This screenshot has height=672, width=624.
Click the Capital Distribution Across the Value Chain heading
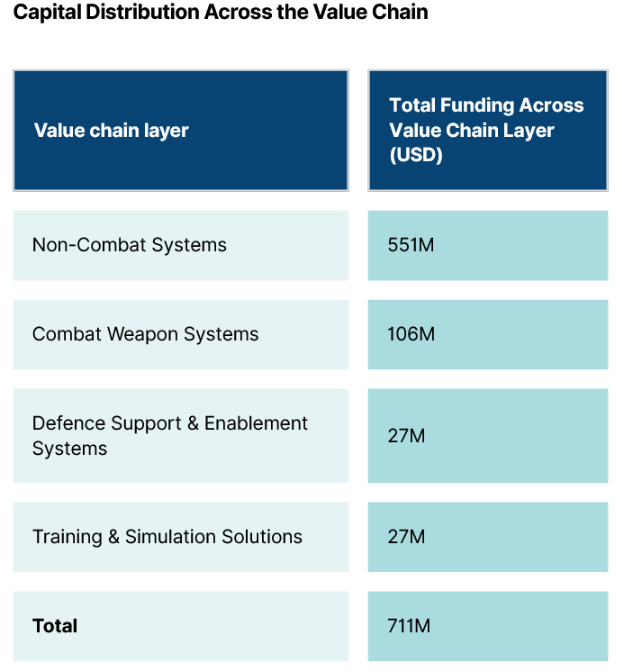[x=222, y=13]
